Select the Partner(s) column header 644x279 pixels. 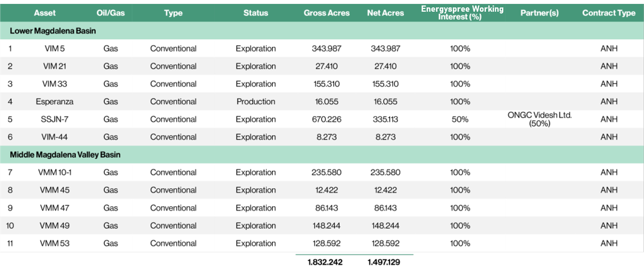[x=539, y=13]
